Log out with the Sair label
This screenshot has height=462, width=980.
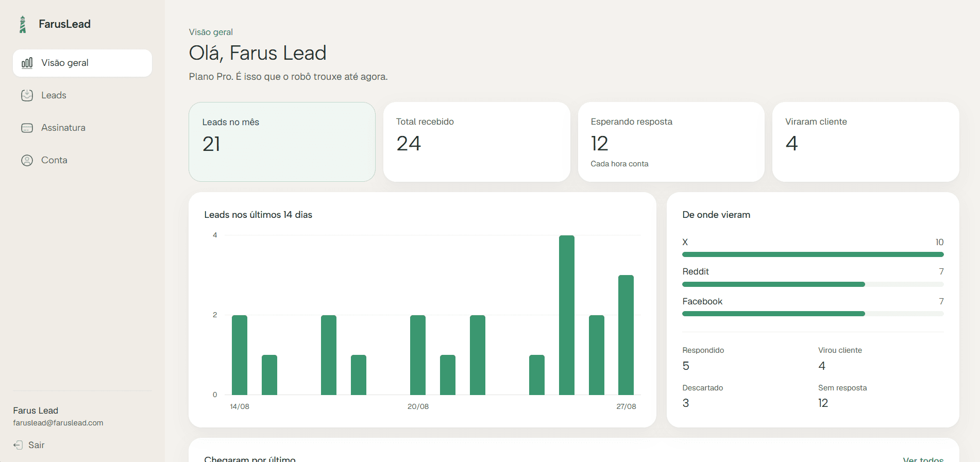37,445
